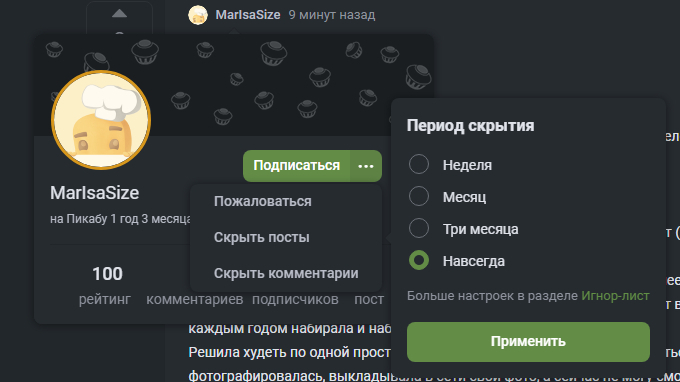Open the комментариев stat
Screen dimensions: 680x382
pyautogui.click(x=195, y=299)
